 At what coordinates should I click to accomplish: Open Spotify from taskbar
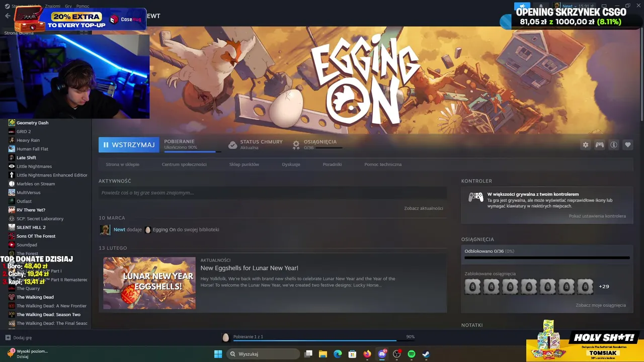(x=411, y=354)
